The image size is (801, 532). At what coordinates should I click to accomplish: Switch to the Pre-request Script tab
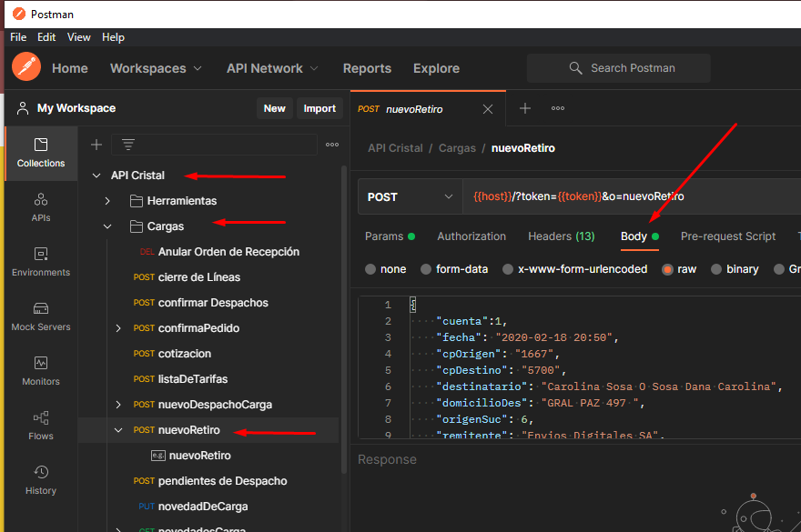pos(728,236)
